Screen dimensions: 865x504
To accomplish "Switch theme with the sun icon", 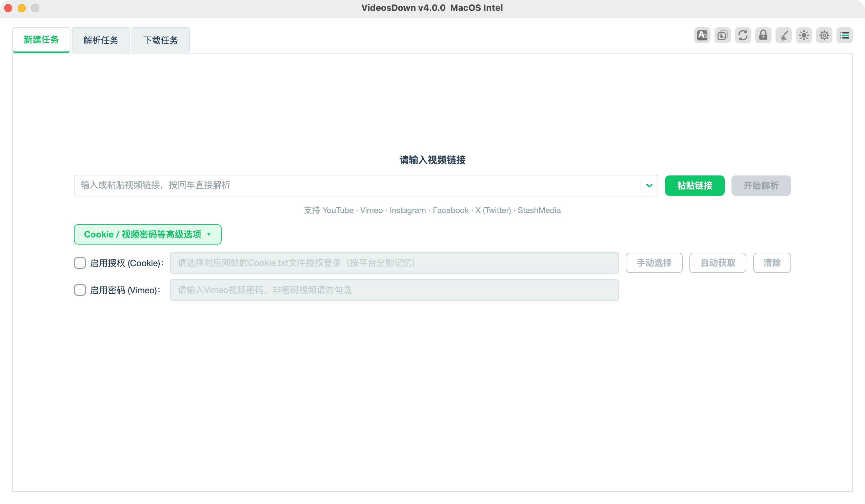I will 804,35.
